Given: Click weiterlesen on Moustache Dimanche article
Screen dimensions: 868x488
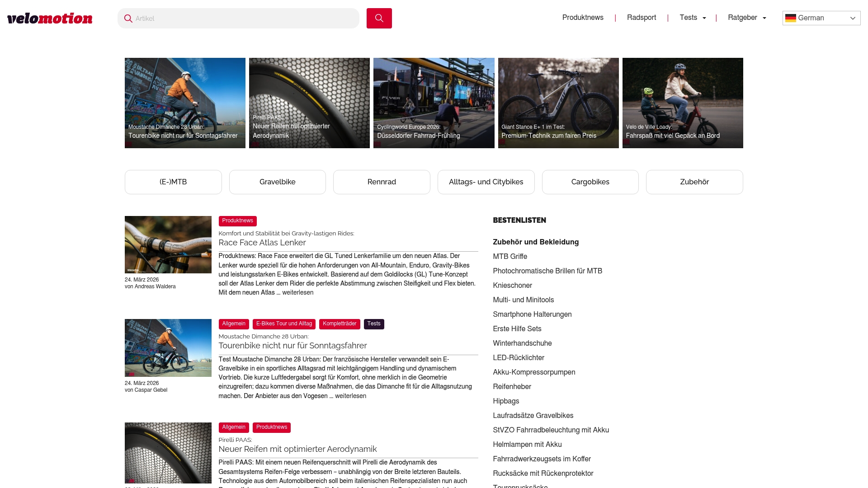Looking at the screenshot, I should [350, 396].
